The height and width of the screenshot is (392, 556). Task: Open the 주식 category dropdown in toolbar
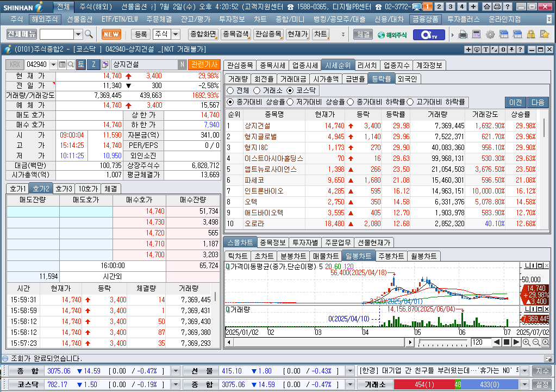click(x=176, y=34)
